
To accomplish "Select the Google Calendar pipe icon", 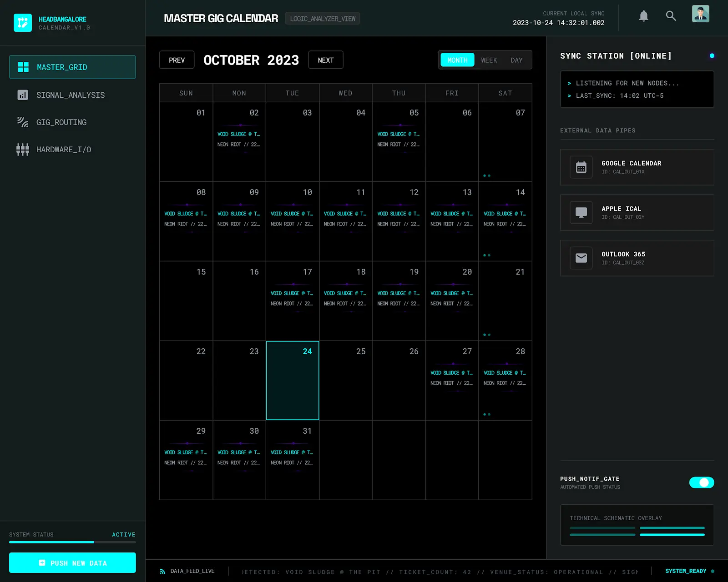I will 581,167.
